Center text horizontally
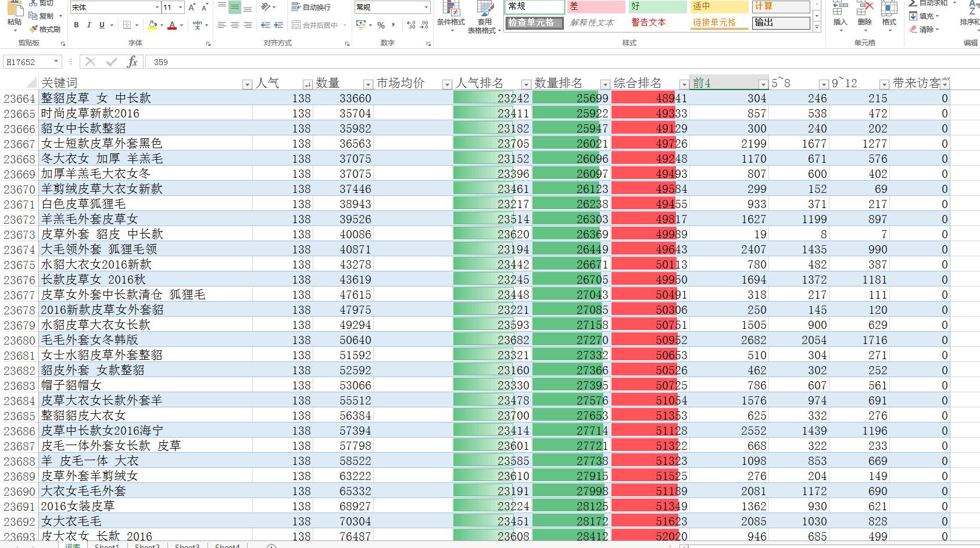980x548 pixels. coord(235,25)
